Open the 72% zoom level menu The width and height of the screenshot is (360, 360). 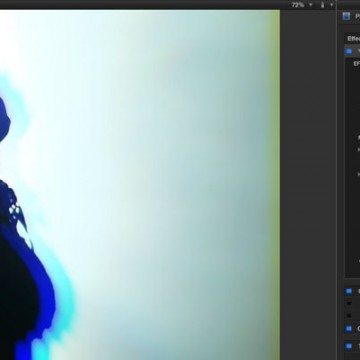coord(298,5)
